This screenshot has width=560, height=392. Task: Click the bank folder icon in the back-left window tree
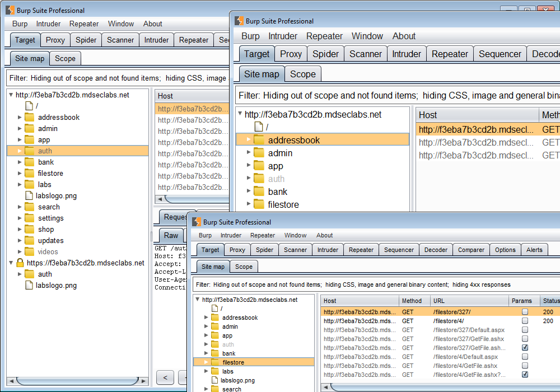tap(29, 162)
